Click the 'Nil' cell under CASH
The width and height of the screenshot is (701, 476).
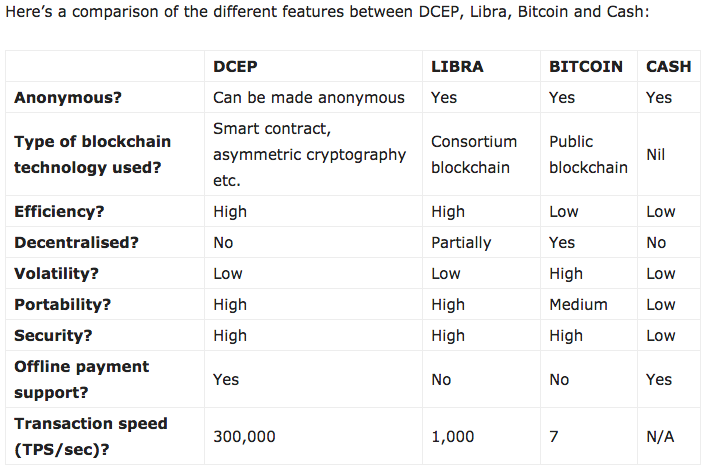coord(655,154)
